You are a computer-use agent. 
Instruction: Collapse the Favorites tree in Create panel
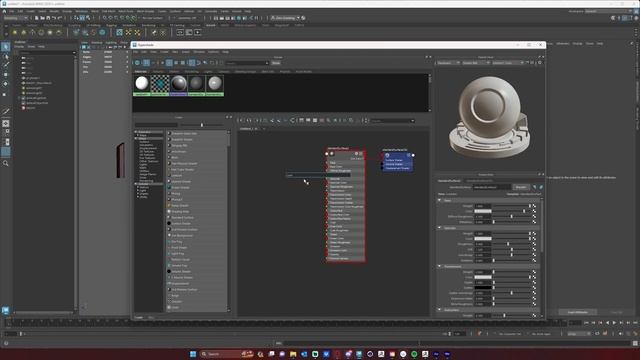click(x=136, y=132)
